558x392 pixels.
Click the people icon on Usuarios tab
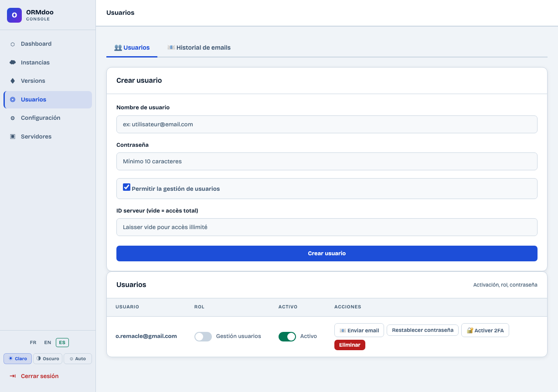pyautogui.click(x=118, y=47)
